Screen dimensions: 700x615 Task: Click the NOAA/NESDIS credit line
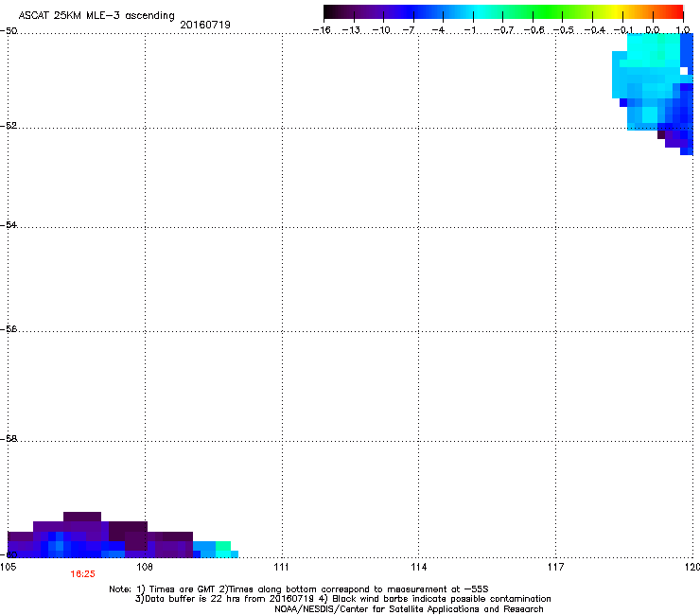click(409, 609)
